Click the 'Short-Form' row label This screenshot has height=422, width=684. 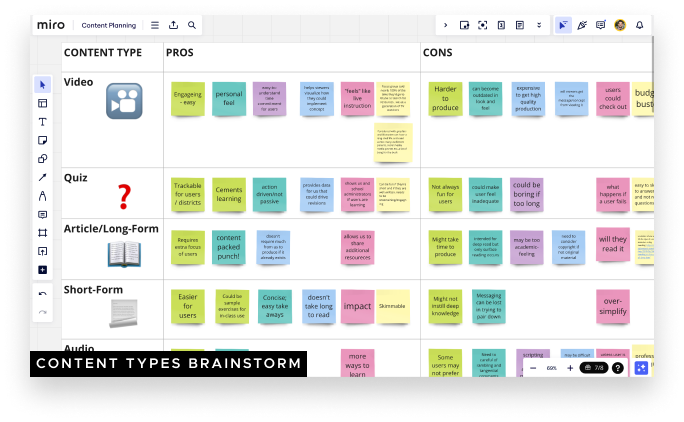point(93,290)
